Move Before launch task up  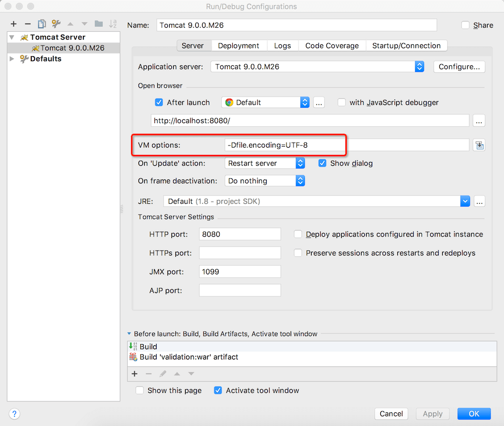(x=177, y=374)
